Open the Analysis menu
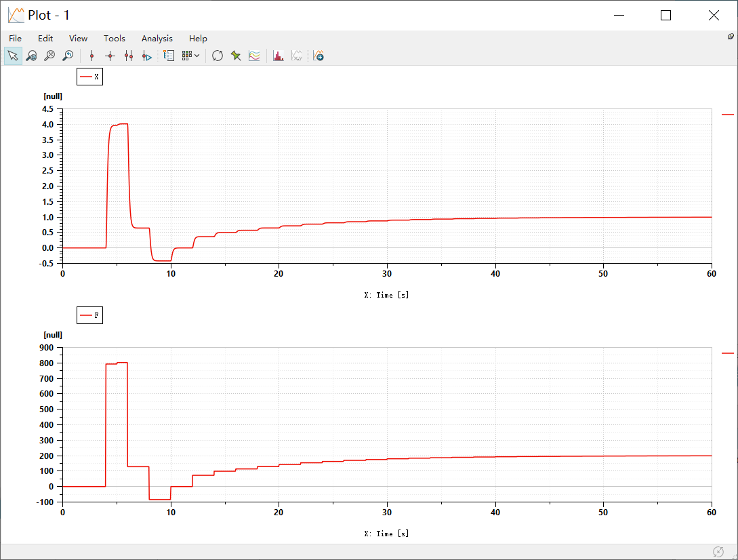Screen dimensions: 738x560 157,39
